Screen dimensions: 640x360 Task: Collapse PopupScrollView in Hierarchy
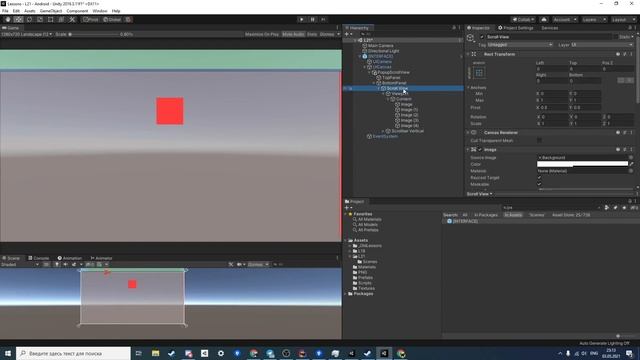point(369,72)
